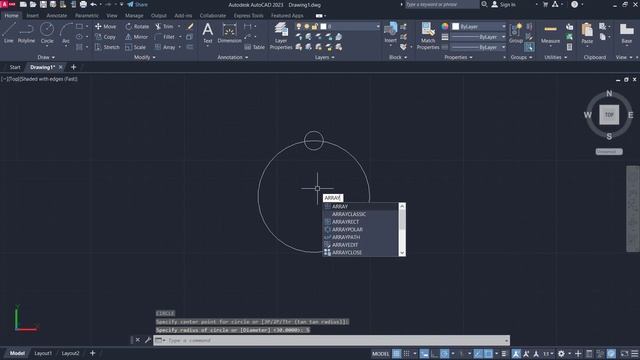The height and width of the screenshot is (360, 640).
Task: Click the Share button
Action: (137, 4)
